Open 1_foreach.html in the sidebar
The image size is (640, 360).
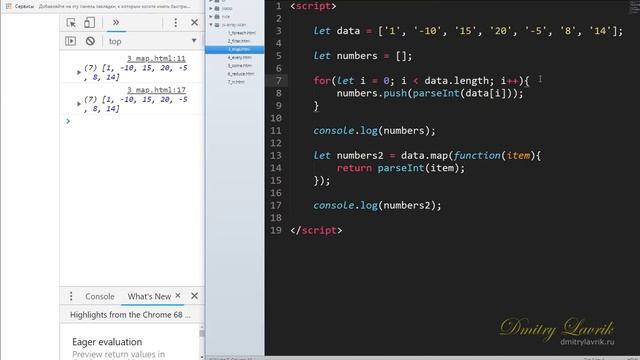(242, 33)
